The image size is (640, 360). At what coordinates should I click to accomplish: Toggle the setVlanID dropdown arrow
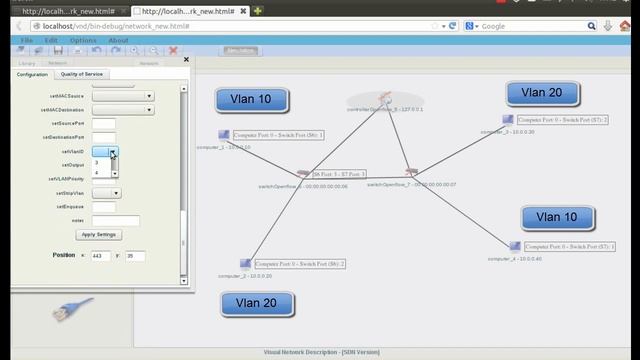point(113,152)
